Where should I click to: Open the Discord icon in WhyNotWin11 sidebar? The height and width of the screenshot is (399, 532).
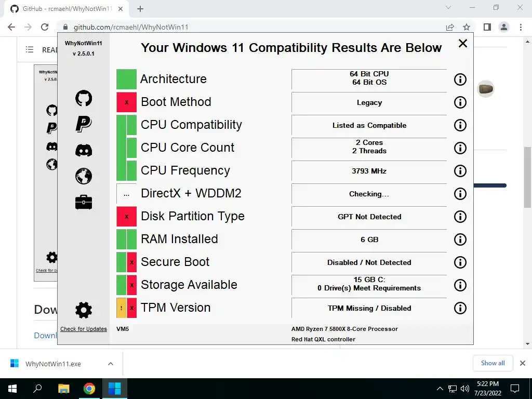coord(84,150)
